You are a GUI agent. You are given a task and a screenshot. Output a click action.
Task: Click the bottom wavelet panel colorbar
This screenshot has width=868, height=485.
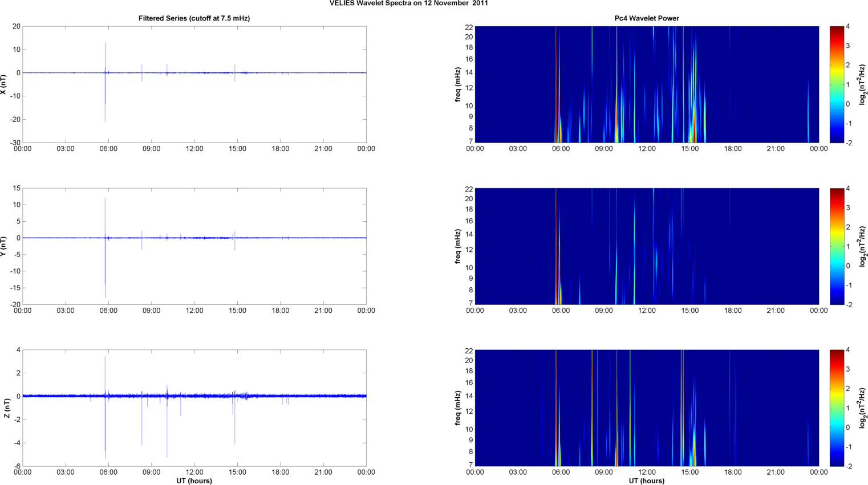pos(836,408)
